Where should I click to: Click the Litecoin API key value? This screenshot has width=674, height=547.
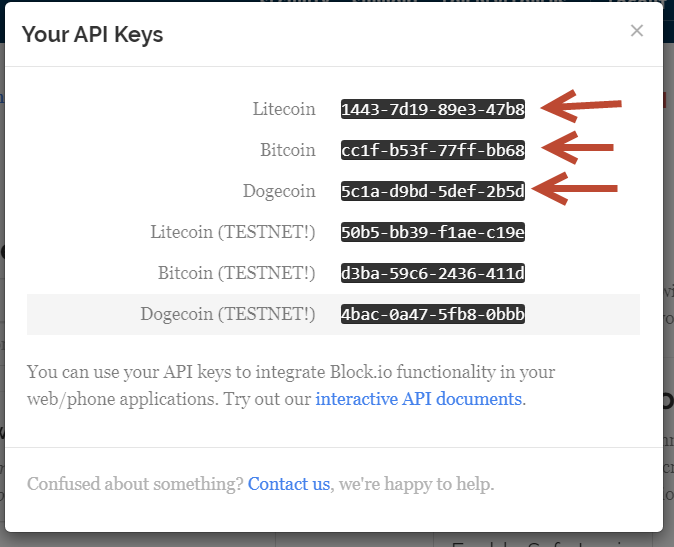(x=432, y=109)
